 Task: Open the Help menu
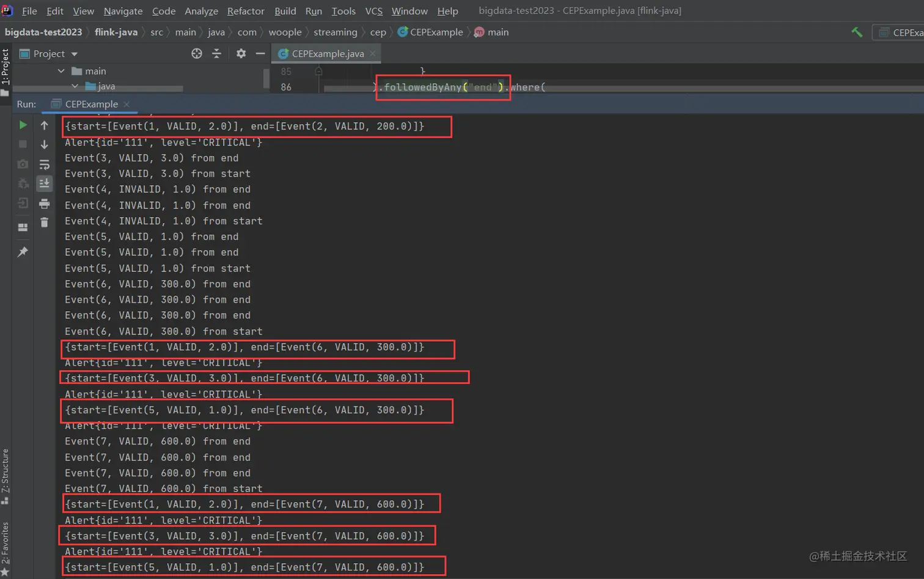[x=447, y=11]
